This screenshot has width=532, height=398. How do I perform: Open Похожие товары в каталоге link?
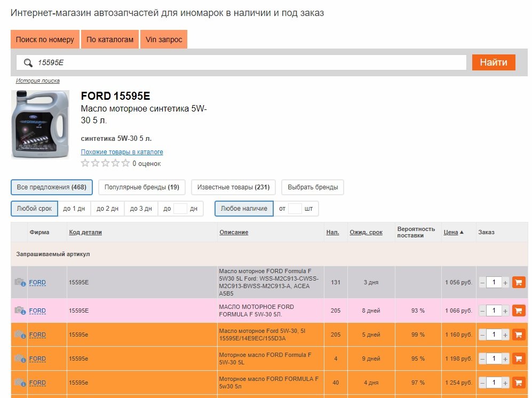[122, 152]
